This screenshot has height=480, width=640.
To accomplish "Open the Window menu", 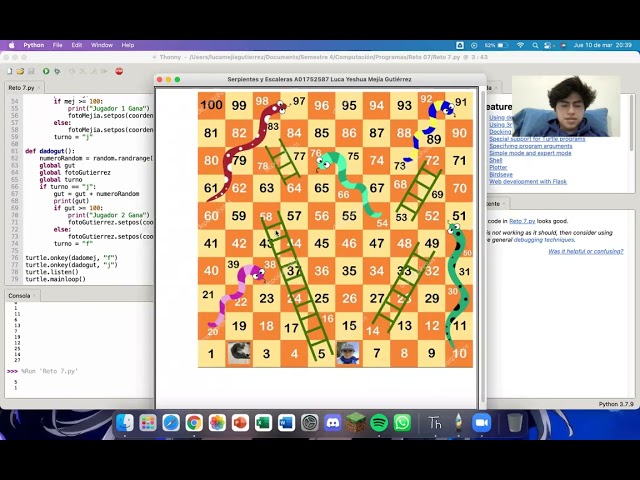I will pos(102,45).
